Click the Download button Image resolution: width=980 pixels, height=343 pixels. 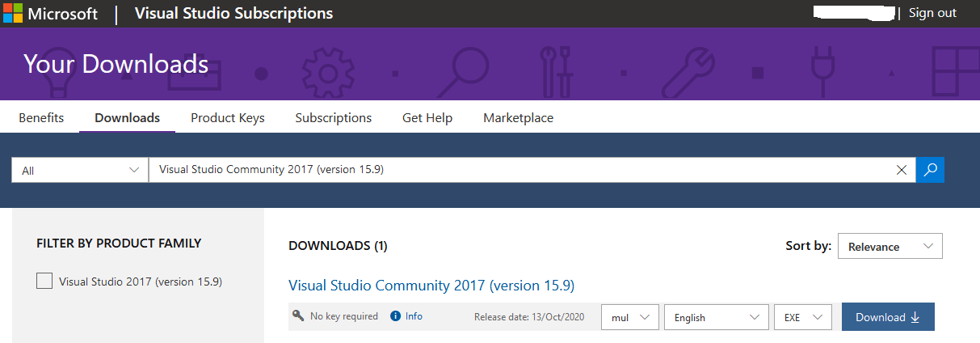pos(888,317)
